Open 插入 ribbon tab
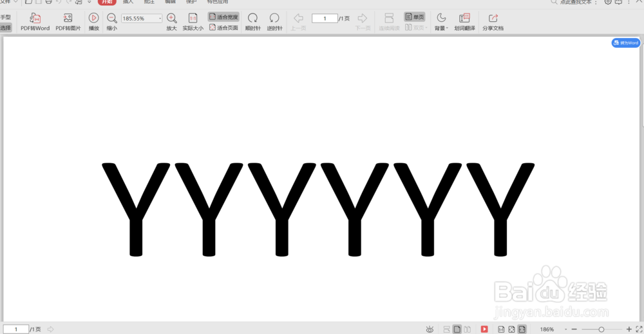Image resolution: width=644 pixels, height=334 pixels. pyautogui.click(x=128, y=2)
